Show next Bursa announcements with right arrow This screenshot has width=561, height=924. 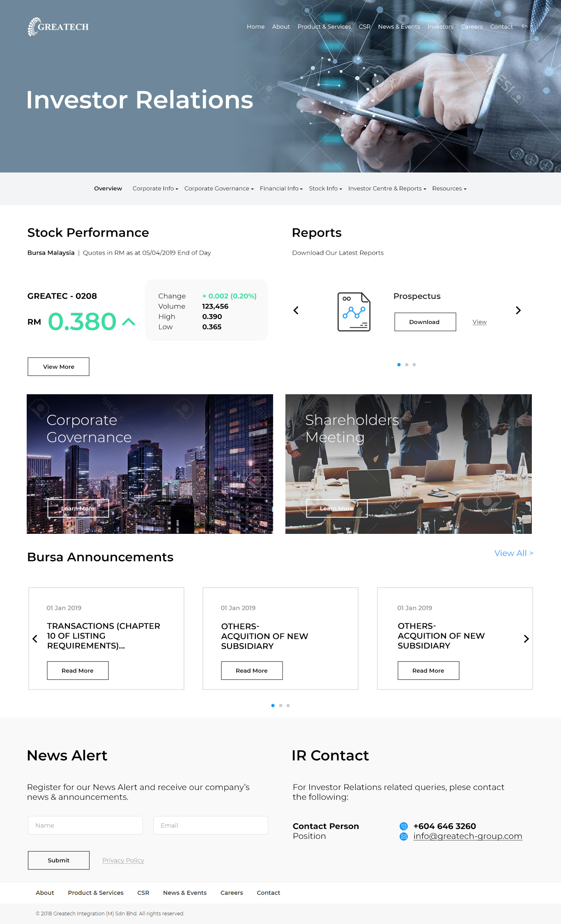526,639
